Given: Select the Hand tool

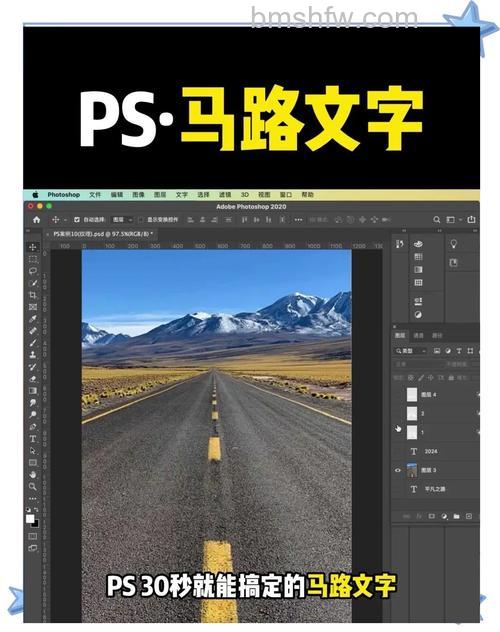Looking at the screenshot, I should click(x=33, y=474).
